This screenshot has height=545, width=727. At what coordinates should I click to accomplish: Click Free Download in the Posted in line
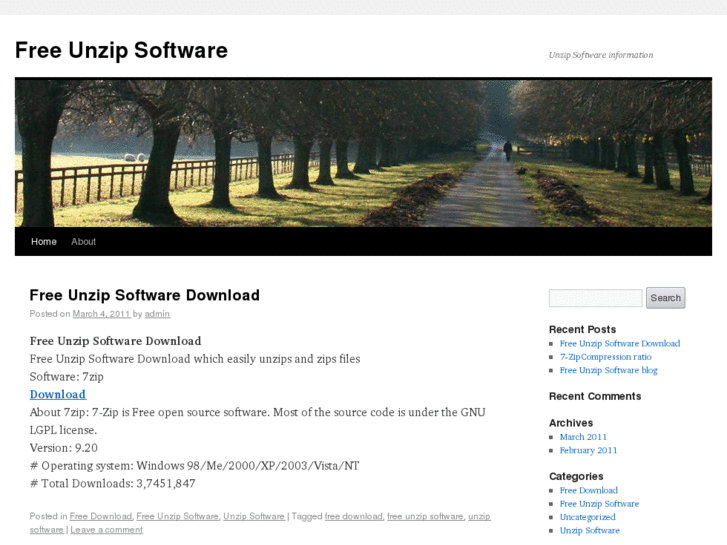[x=101, y=516]
